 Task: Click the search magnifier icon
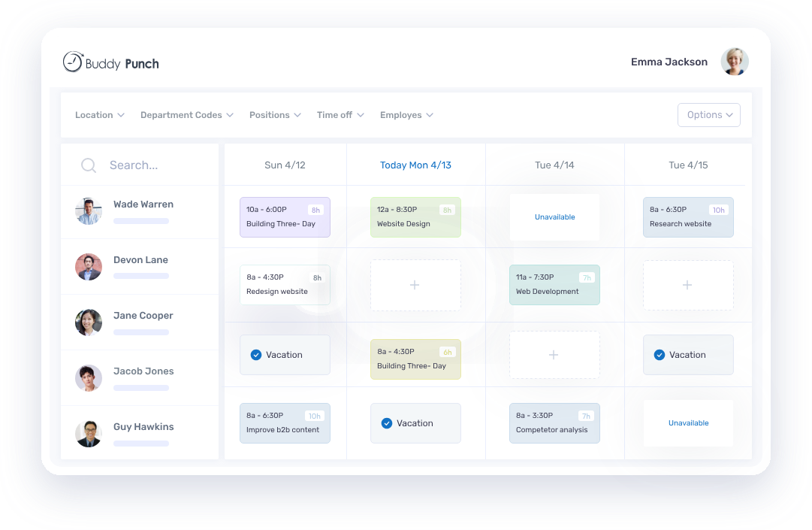[89, 165]
